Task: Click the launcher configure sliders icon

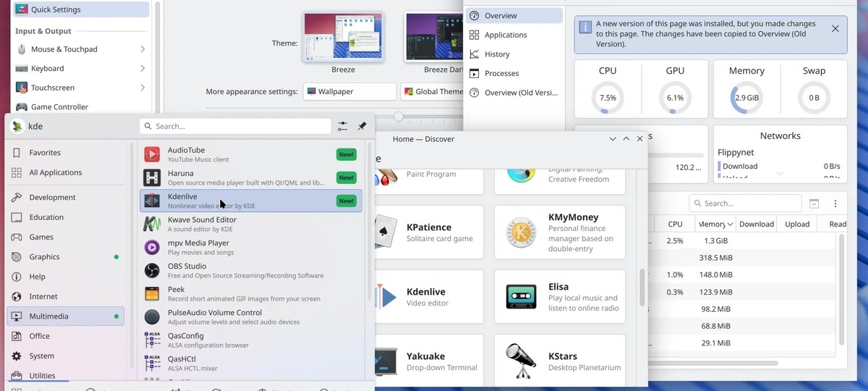Action: tap(343, 126)
